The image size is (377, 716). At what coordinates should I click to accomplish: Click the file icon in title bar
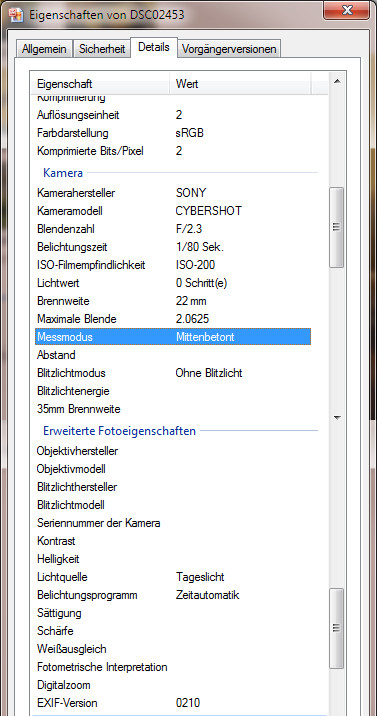[16, 14]
